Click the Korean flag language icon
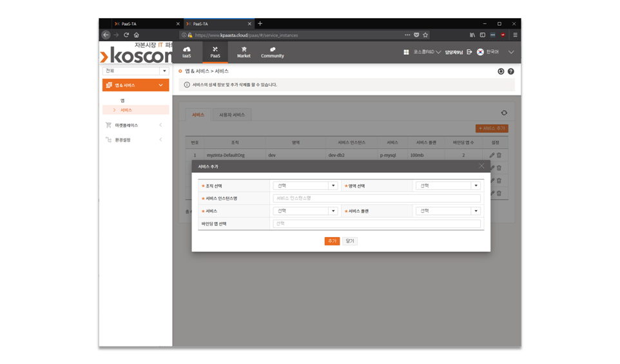620x364 pixels. 480,52
